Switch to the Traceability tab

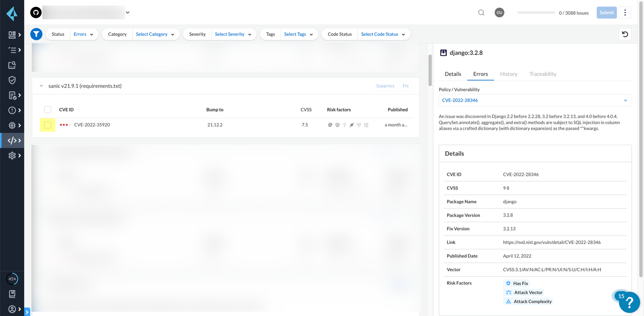[x=543, y=74]
